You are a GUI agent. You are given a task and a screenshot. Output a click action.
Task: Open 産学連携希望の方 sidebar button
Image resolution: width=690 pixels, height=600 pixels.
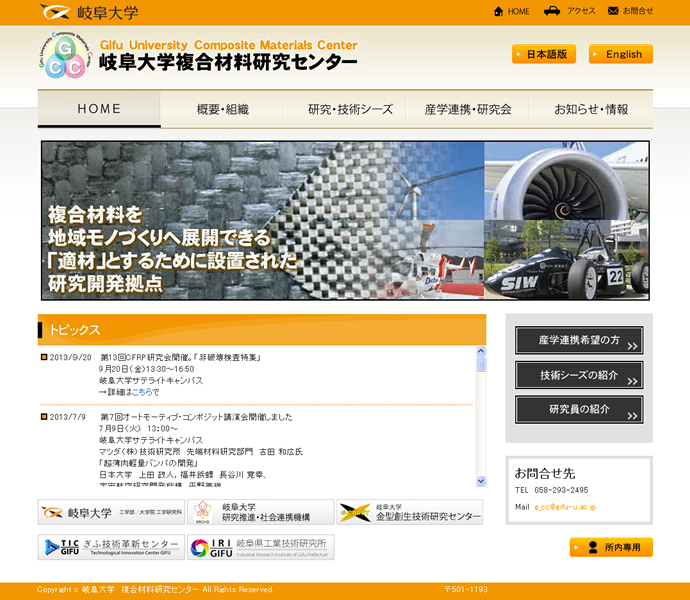(x=579, y=340)
